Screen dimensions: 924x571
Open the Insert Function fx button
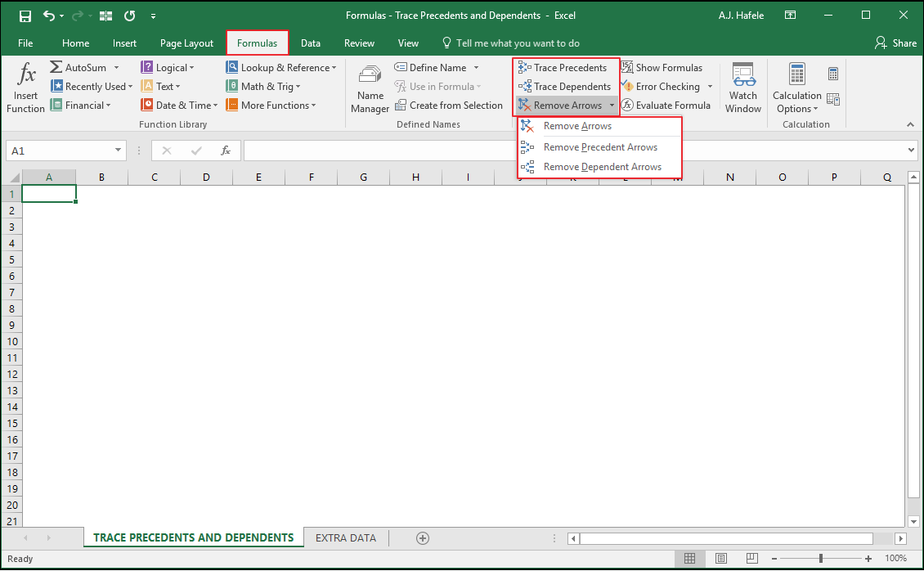coord(25,88)
